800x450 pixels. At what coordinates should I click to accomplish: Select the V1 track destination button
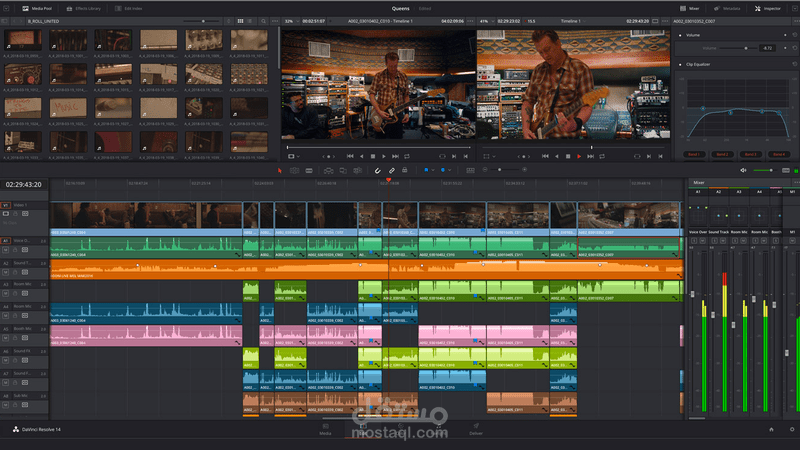6,205
